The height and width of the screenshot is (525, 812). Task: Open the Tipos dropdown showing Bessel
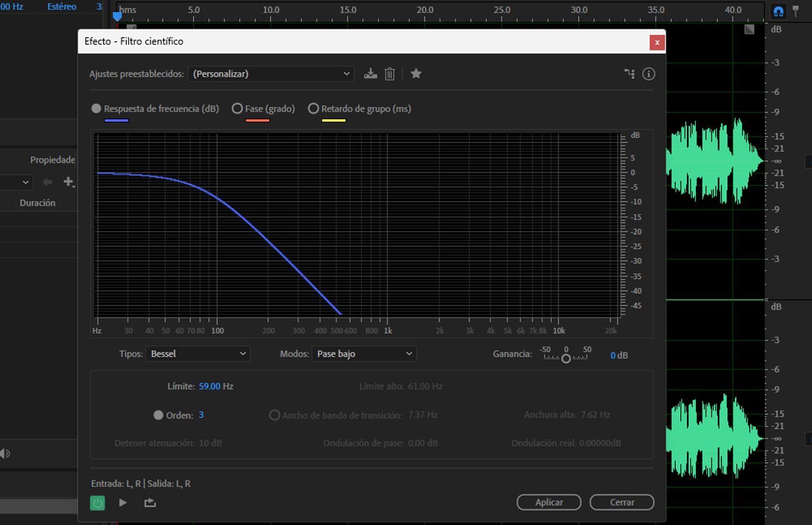coord(198,354)
